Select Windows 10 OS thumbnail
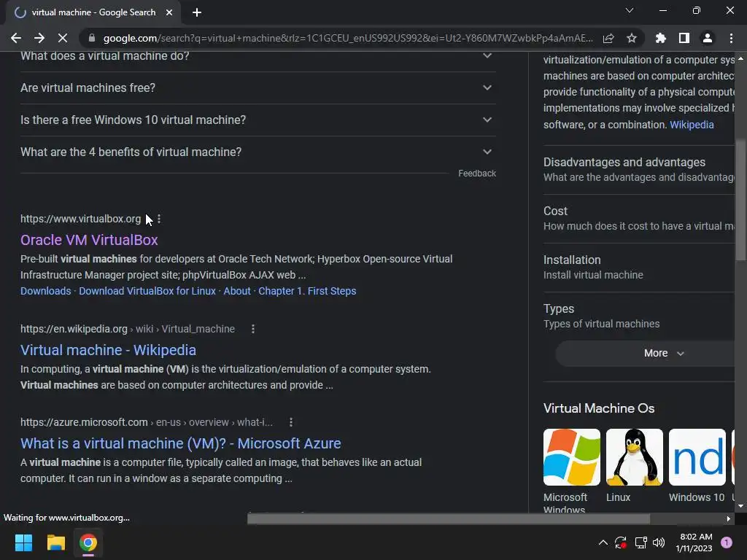Viewport: 747px width, 560px height. pos(697,457)
